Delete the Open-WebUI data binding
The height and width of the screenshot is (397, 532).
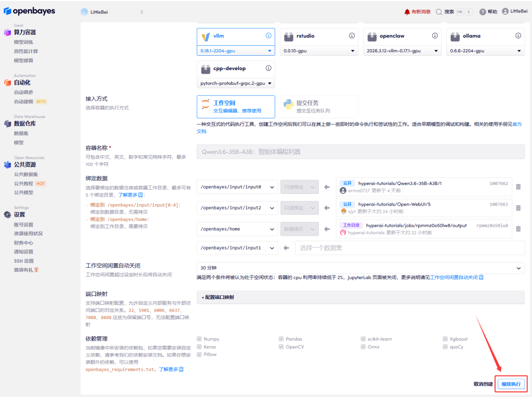pyautogui.click(x=518, y=208)
